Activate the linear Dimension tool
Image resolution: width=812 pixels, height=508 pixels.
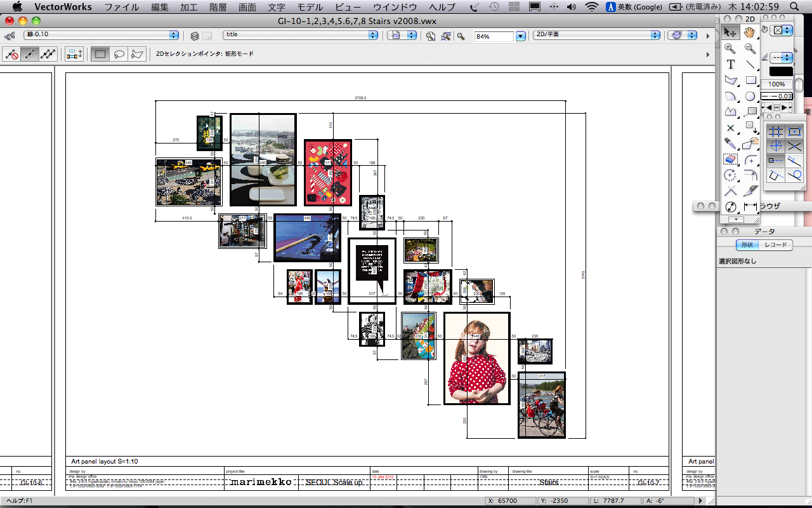tap(750, 207)
